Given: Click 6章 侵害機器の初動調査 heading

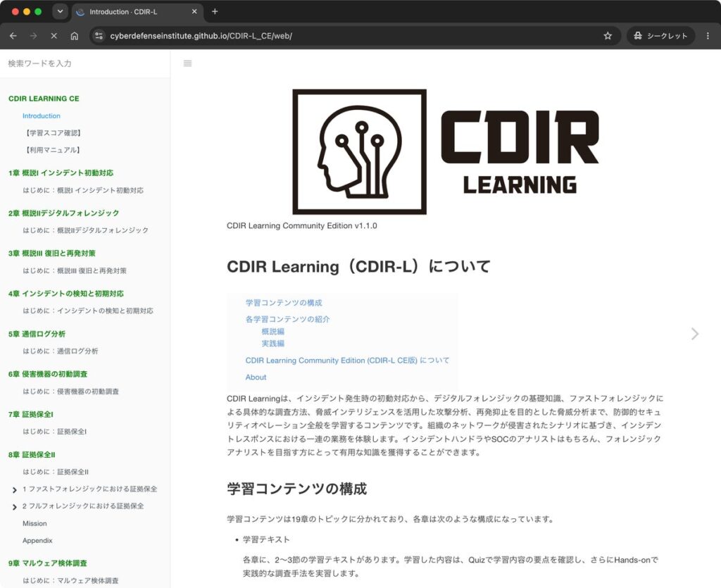Looking at the screenshot, I should pyautogui.click(x=48, y=374).
